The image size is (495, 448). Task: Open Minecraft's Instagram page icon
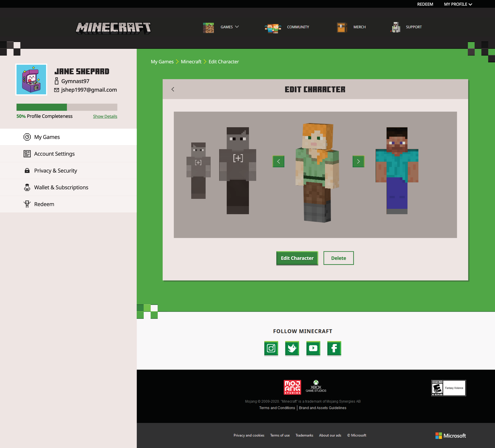[x=271, y=348]
